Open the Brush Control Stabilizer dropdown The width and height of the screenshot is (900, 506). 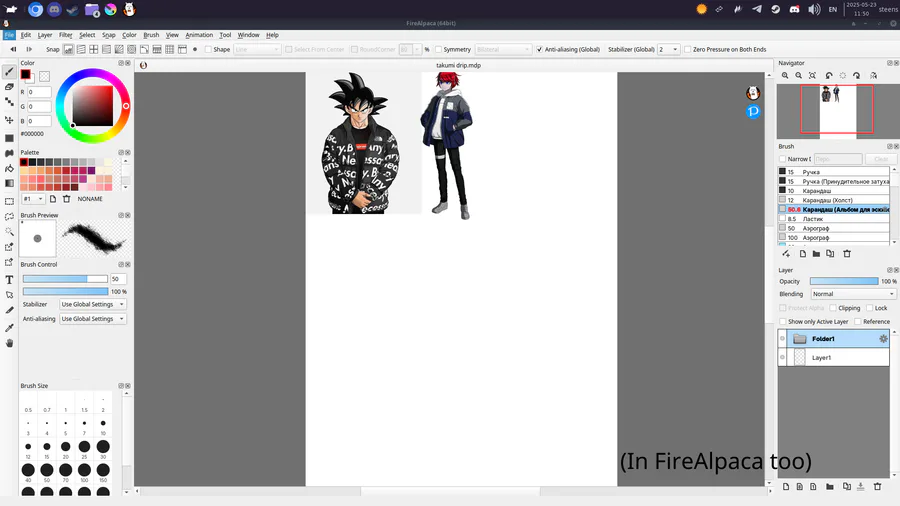(92, 305)
